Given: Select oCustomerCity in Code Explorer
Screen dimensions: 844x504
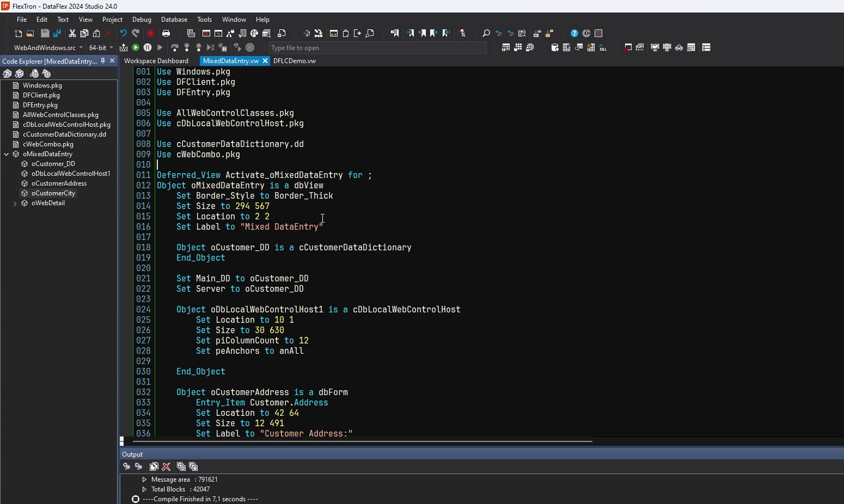Looking at the screenshot, I should [x=53, y=193].
